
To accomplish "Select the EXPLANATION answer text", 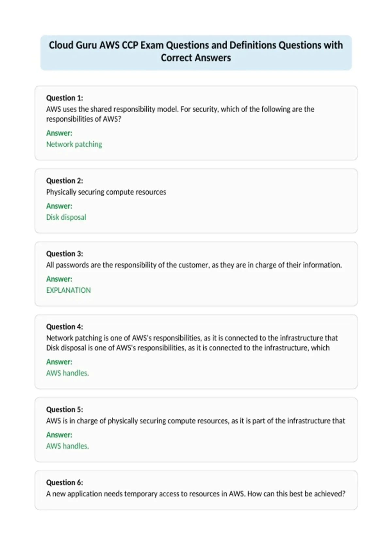I will (69, 290).
